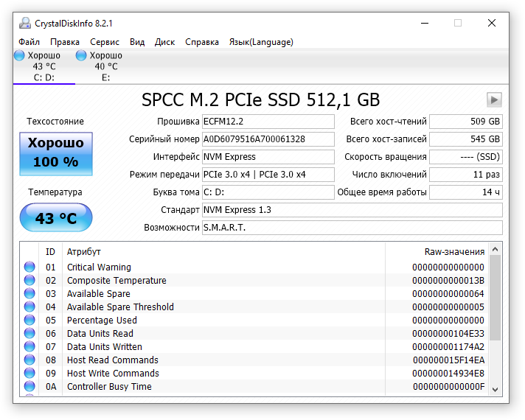Open the Язык(Language) menu
Image resolution: width=525 pixels, height=420 pixels.
(x=261, y=42)
